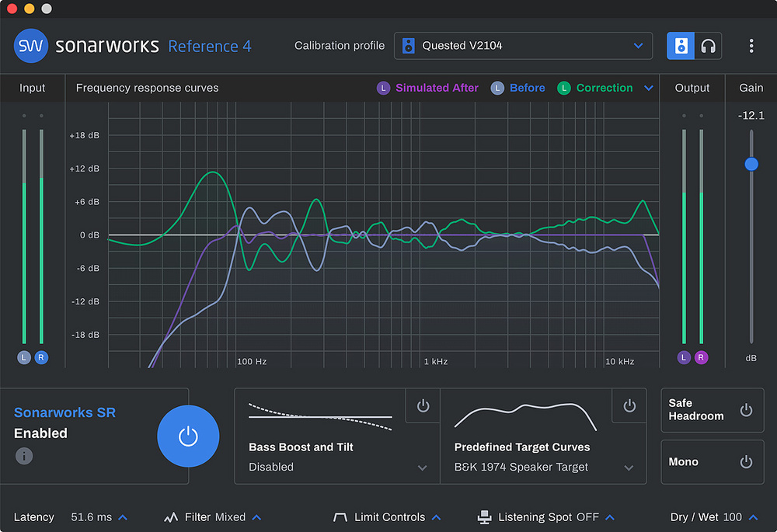Switch to headphone calibration mode
The image size is (777, 532).
tap(708, 46)
